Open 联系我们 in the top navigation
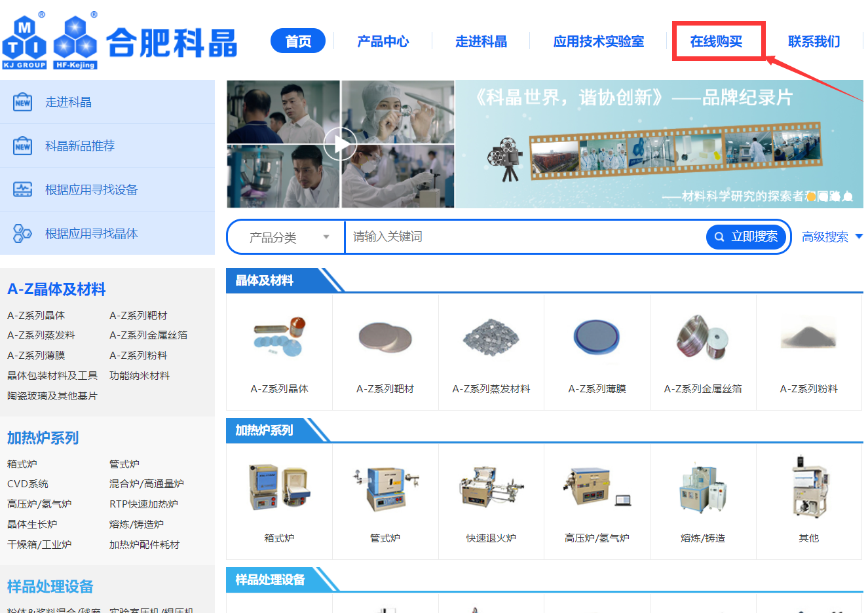 tap(814, 41)
